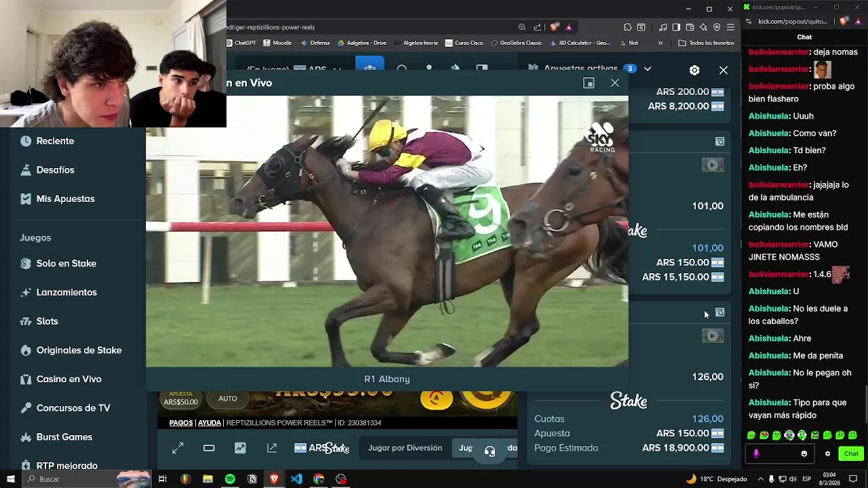Viewport: 868px width, 488px height.
Task: Select Jugar por Diversión mode
Action: (405, 448)
